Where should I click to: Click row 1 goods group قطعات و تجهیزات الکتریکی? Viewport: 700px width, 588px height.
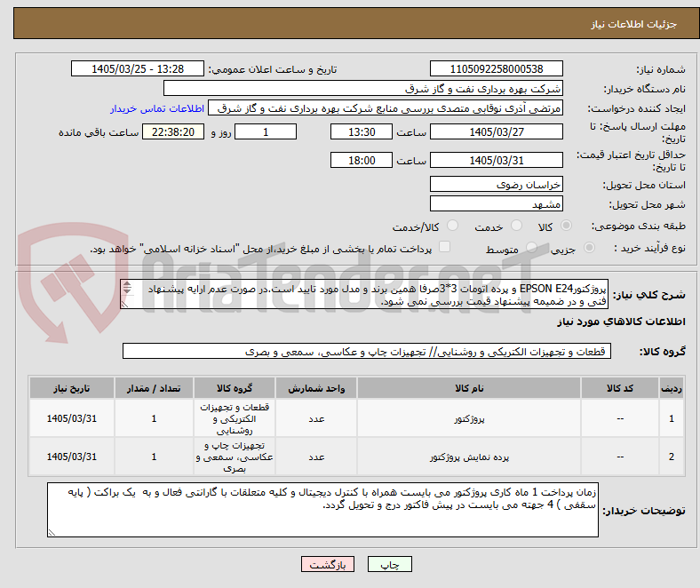(x=235, y=418)
